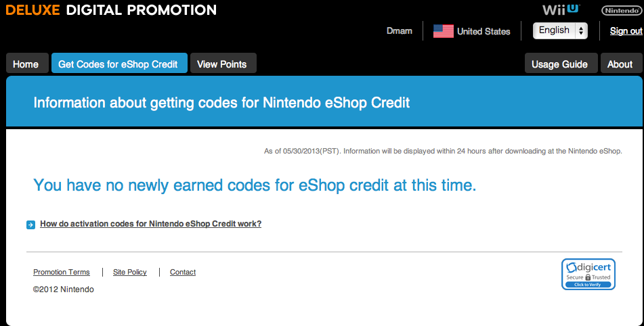
Task: Click the no newly earned codes message
Action: [255, 185]
